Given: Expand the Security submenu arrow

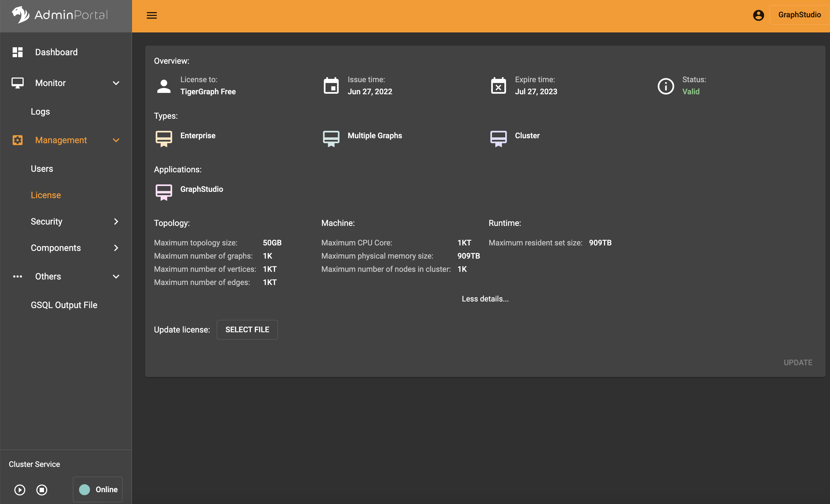Looking at the screenshot, I should pos(116,221).
